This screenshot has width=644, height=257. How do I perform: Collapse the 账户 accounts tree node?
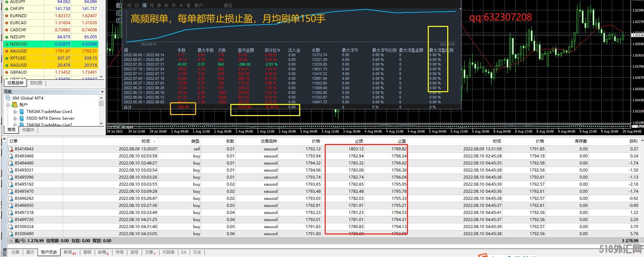coord(8,105)
